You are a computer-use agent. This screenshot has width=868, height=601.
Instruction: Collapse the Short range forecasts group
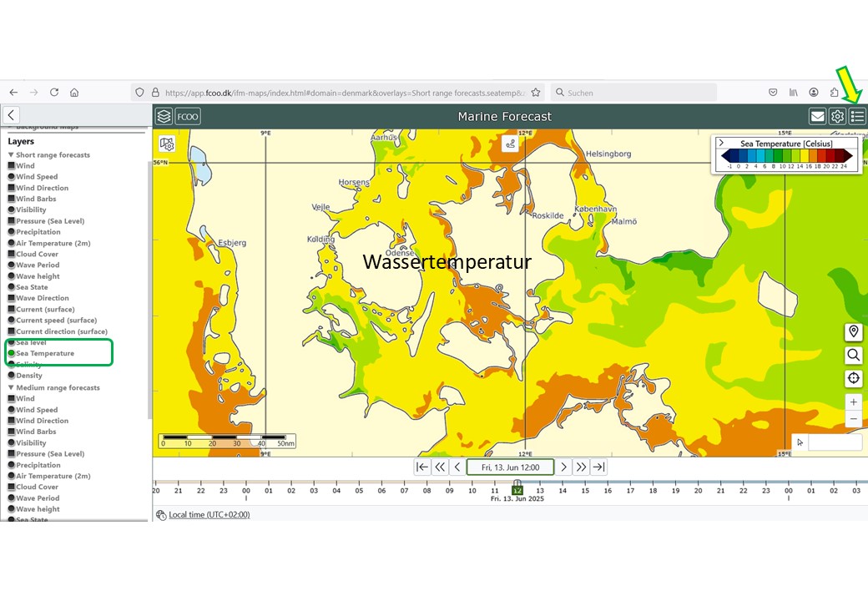(x=11, y=155)
